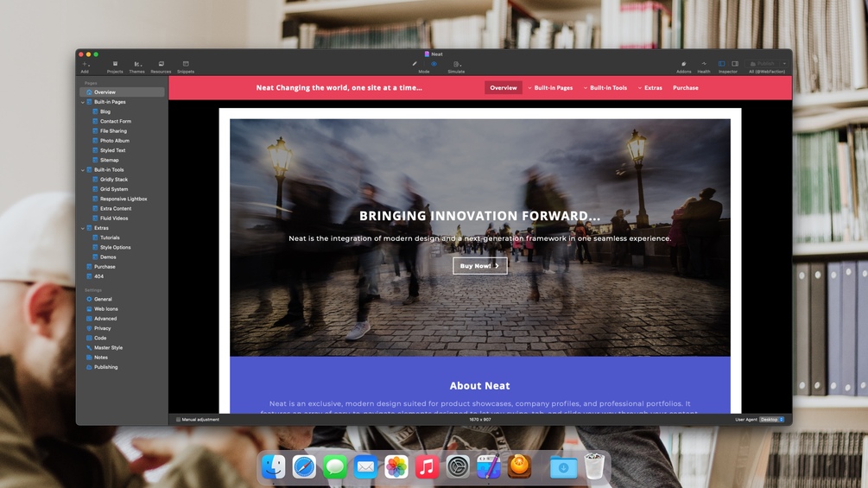Image resolution: width=868 pixels, height=488 pixels.
Task: Click the 1670 x 907 size readout
Action: (x=480, y=420)
